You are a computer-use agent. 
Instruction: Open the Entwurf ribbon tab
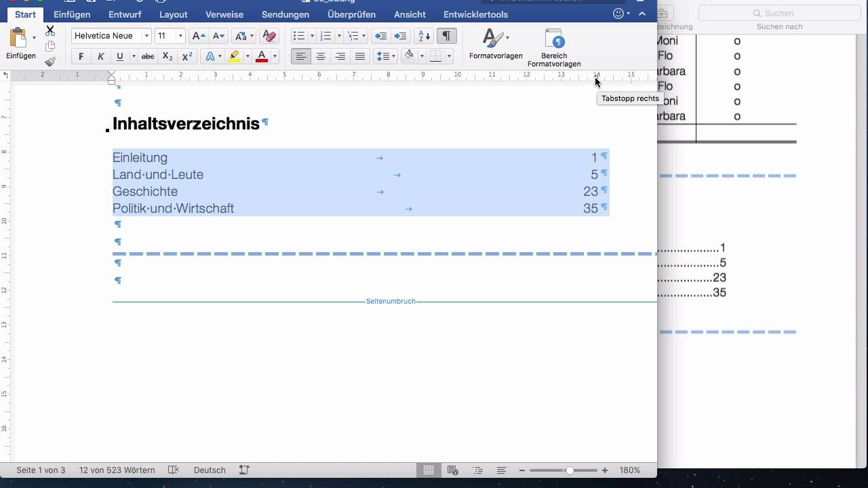[125, 14]
